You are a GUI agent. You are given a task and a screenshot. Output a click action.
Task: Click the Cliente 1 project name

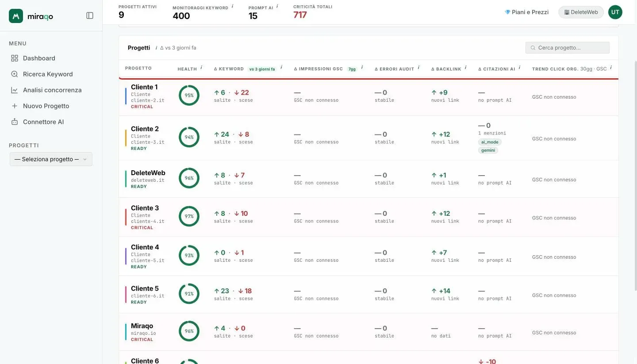(x=144, y=87)
